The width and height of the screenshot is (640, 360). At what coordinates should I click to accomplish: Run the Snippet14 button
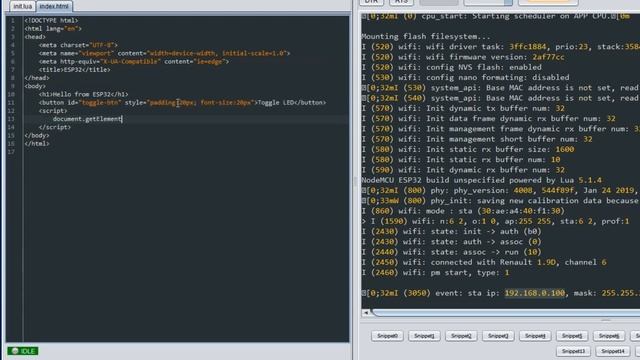coord(612,351)
